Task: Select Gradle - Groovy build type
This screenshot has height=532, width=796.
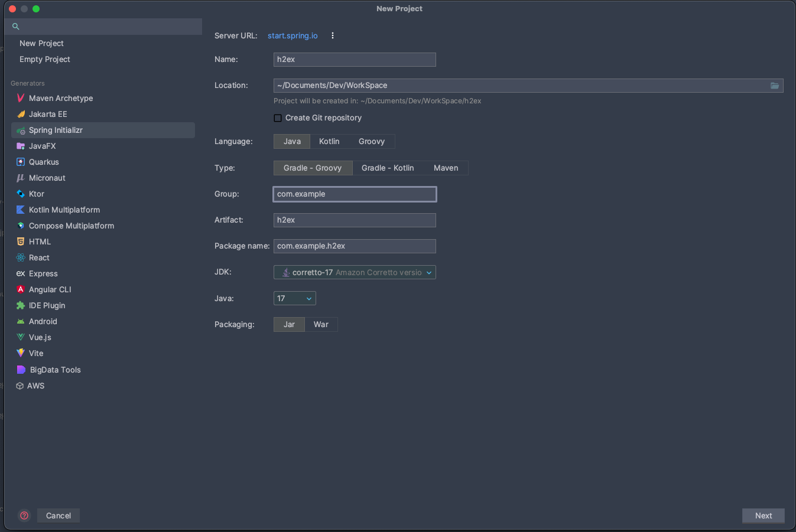Action: click(x=313, y=168)
